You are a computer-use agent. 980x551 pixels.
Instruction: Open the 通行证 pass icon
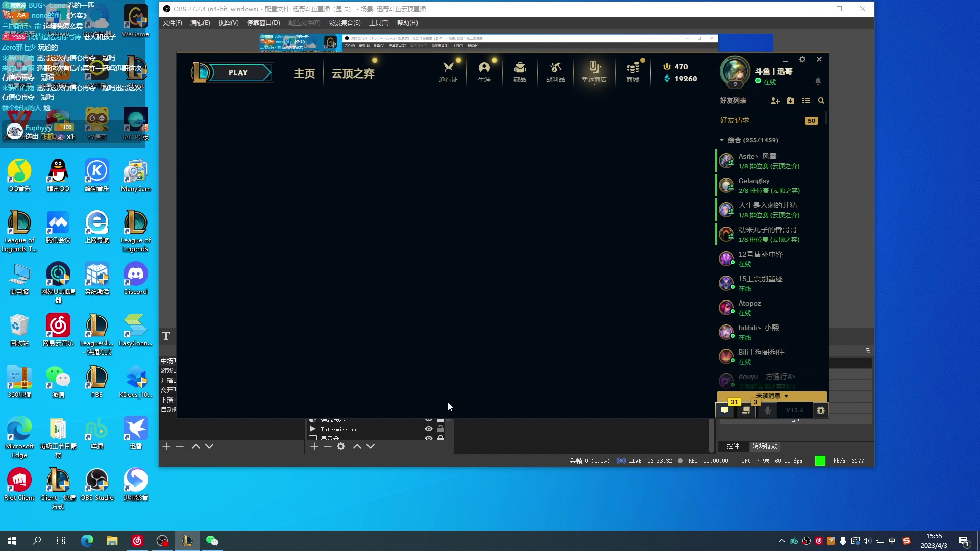448,72
